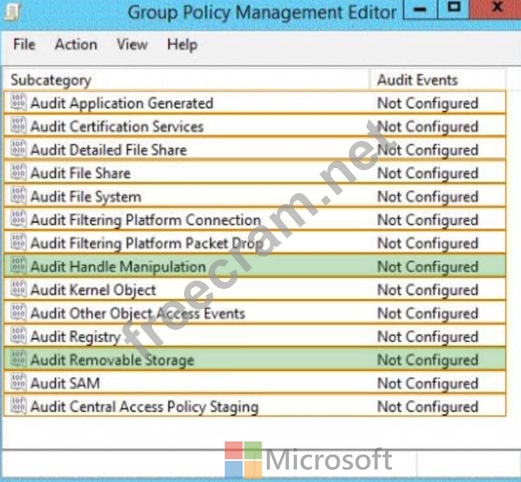The height and width of the screenshot is (482, 521).
Task: Select the Audit Detailed File Share entry
Action: (255, 150)
